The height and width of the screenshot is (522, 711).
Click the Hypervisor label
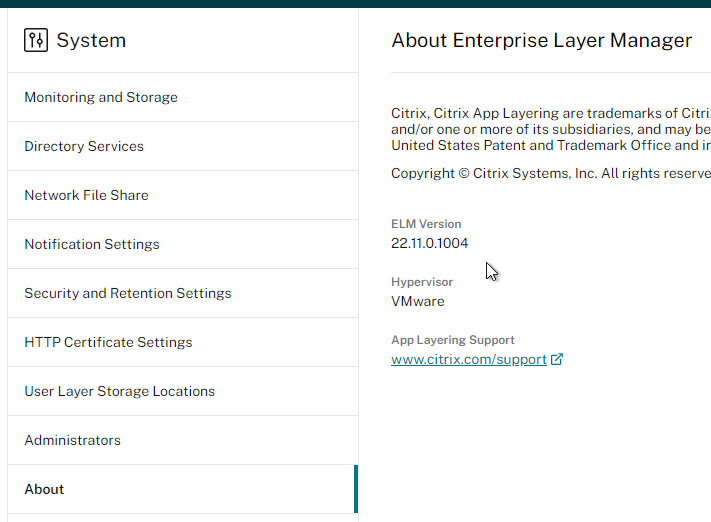click(x=422, y=282)
